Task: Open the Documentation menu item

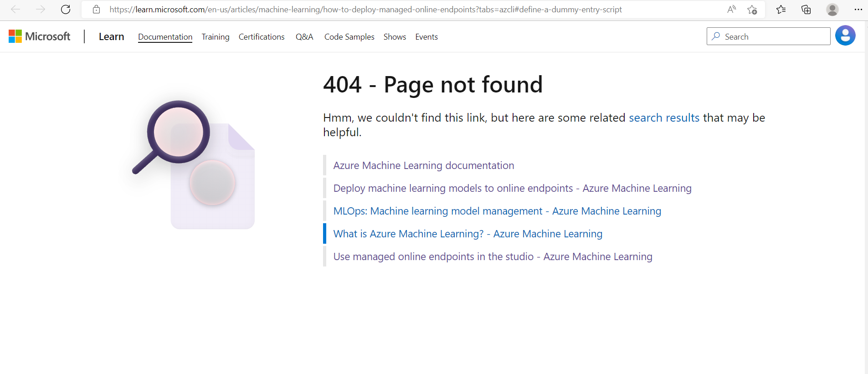Action: [165, 37]
